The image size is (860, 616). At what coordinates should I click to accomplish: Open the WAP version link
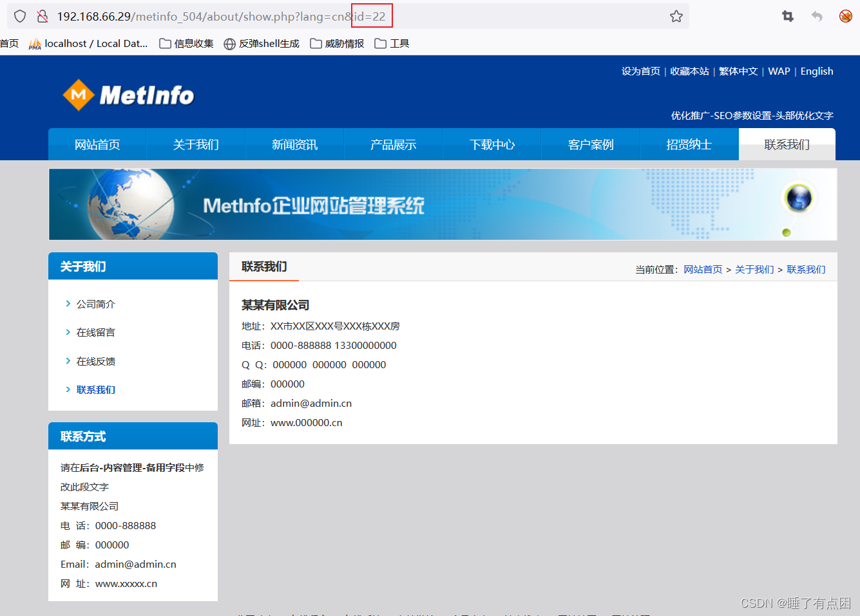pos(779,71)
